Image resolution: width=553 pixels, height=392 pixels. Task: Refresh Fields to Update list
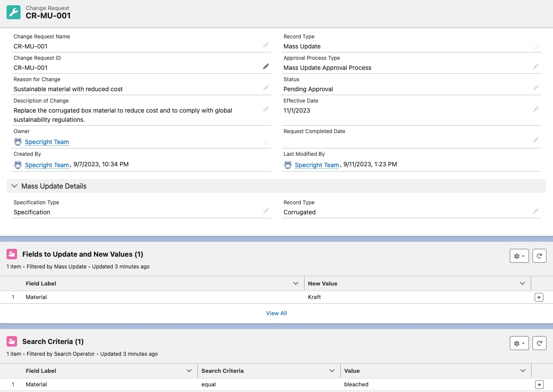point(539,256)
